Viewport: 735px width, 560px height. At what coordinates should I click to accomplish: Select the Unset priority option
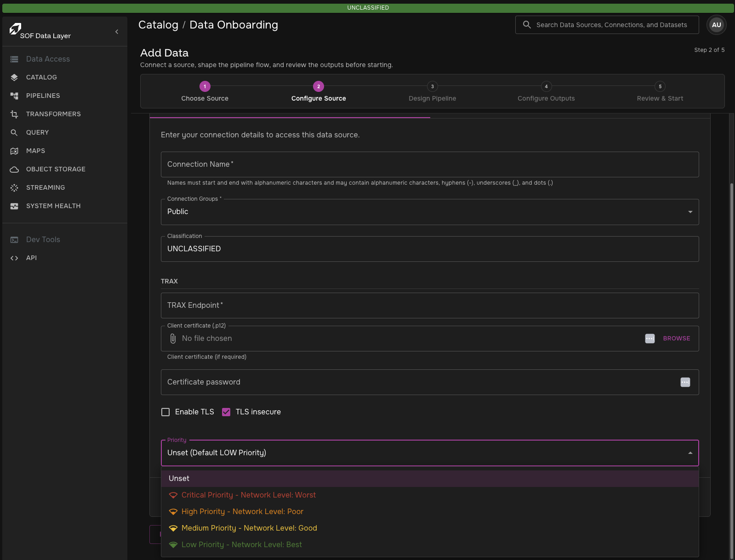430,479
